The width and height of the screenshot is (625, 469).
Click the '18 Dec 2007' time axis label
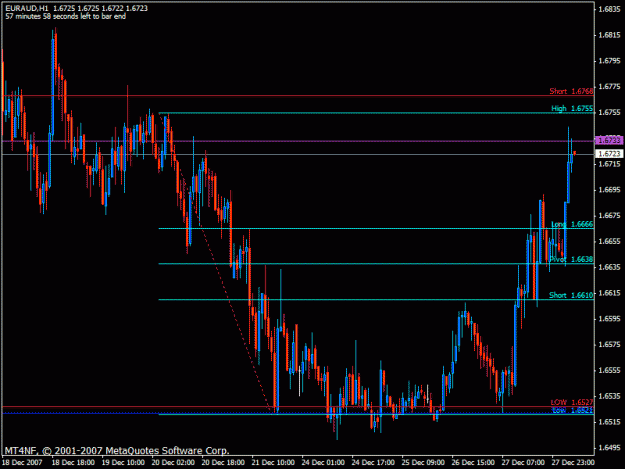[x=23, y=463]
